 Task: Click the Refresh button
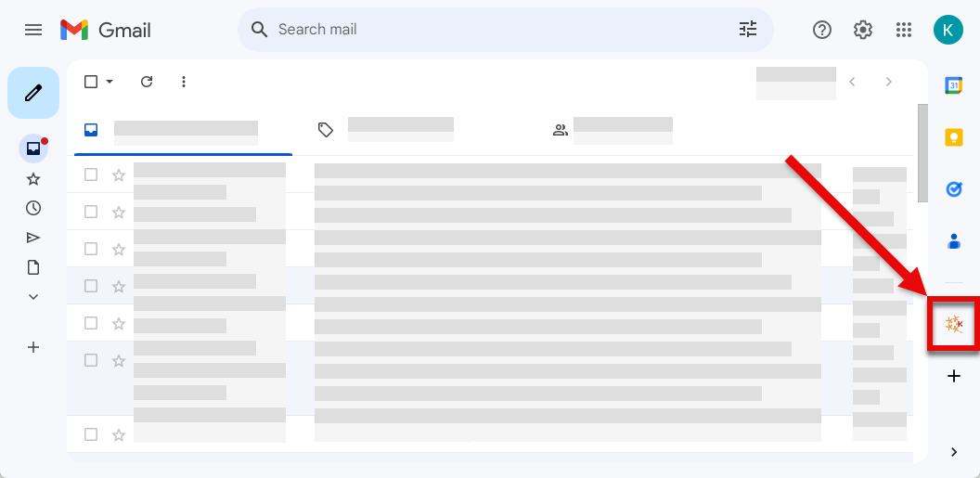tap(147, 82)
